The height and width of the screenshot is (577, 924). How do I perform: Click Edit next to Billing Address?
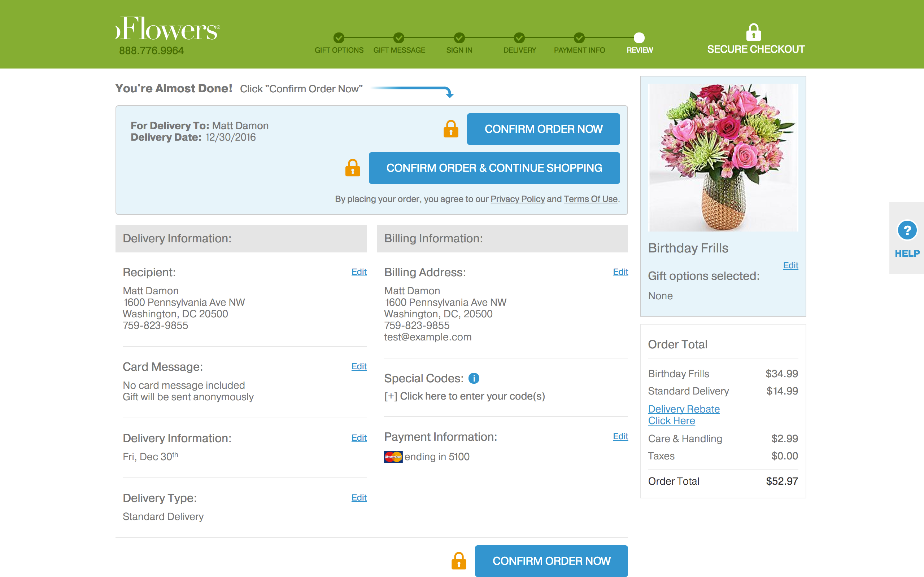[620, 272]
